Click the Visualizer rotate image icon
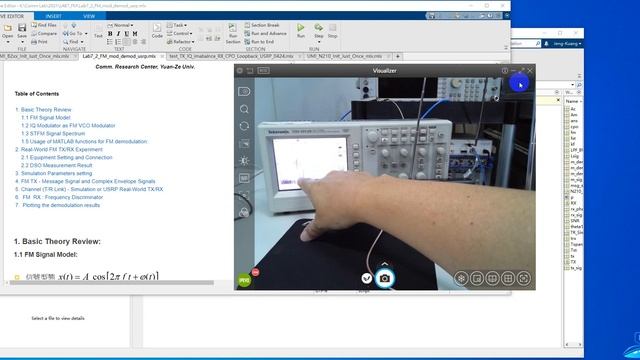Screen dimensions: 640x360 [x=244, y=126]
